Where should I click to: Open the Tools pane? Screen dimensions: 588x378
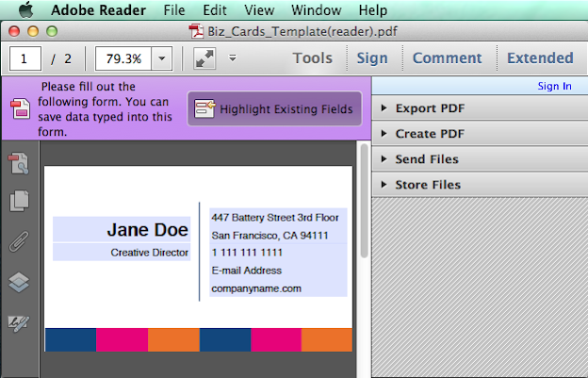(312, 58)
